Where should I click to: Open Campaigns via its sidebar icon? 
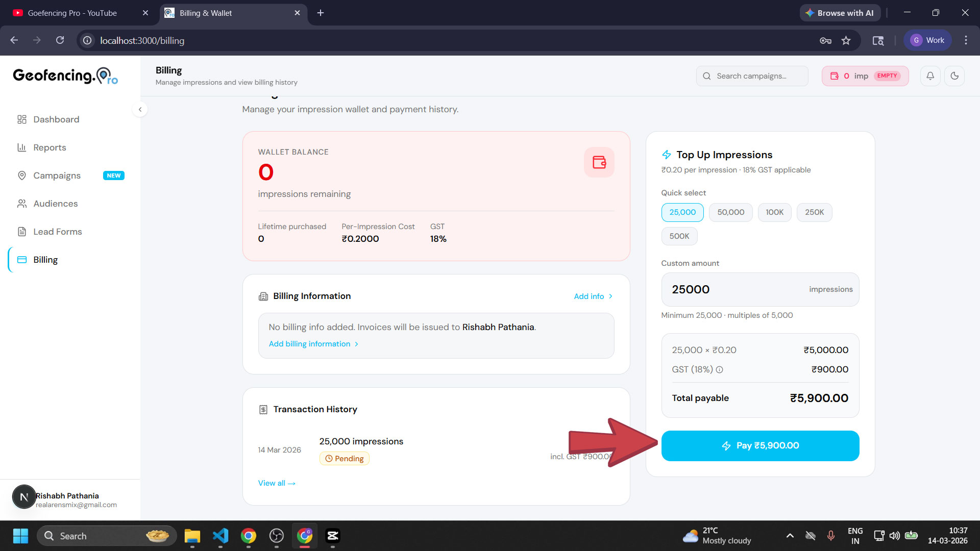click(22, 176)
